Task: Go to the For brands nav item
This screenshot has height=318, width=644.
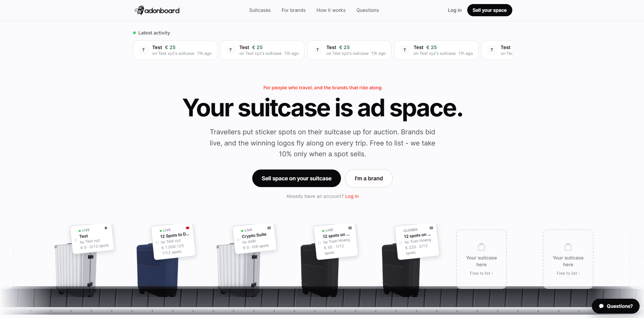Action: click(x=294, y=10)
